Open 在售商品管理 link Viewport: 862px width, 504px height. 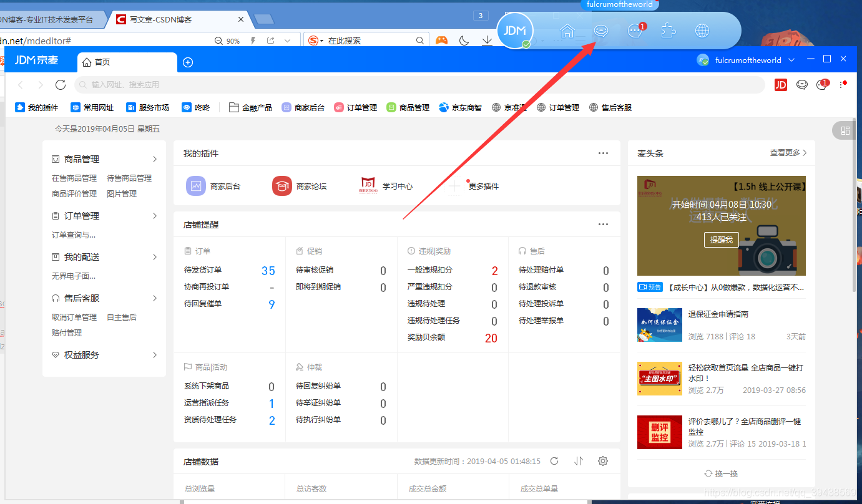coord(74,178)
